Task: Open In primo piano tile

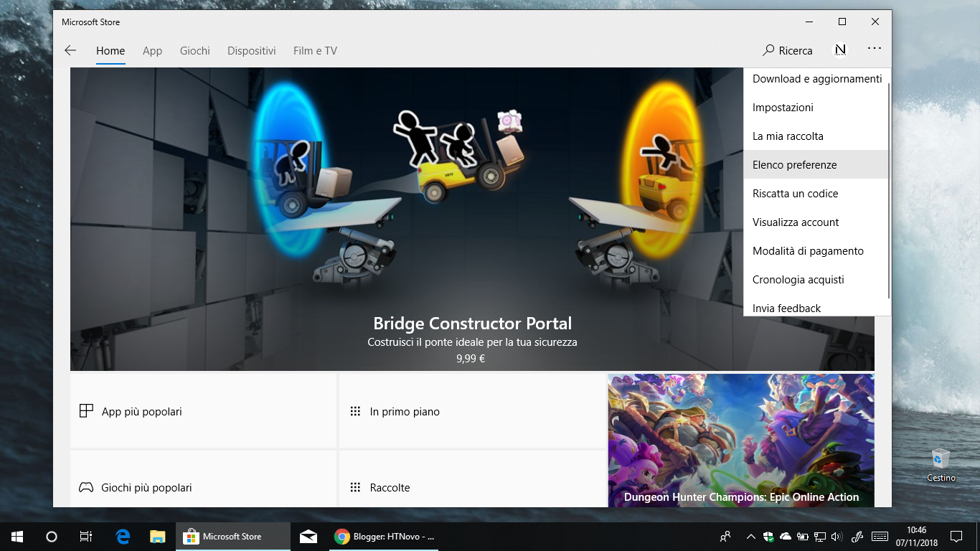Action: click(472, 411)
